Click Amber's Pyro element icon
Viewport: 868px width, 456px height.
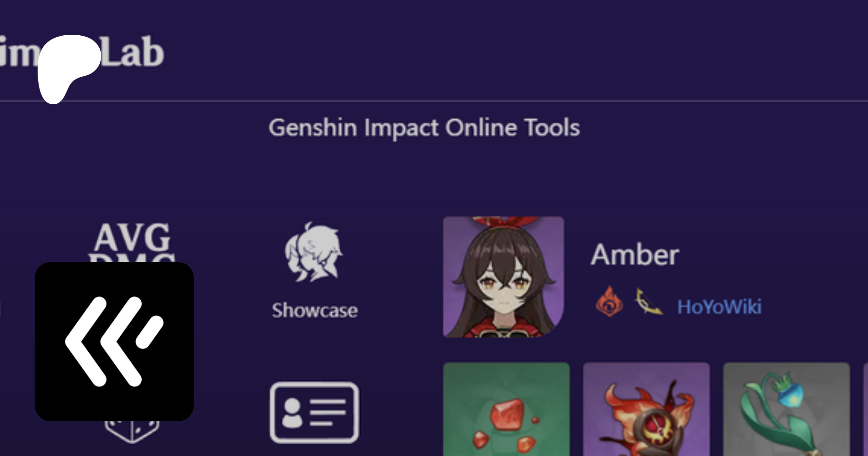(609, 302)
